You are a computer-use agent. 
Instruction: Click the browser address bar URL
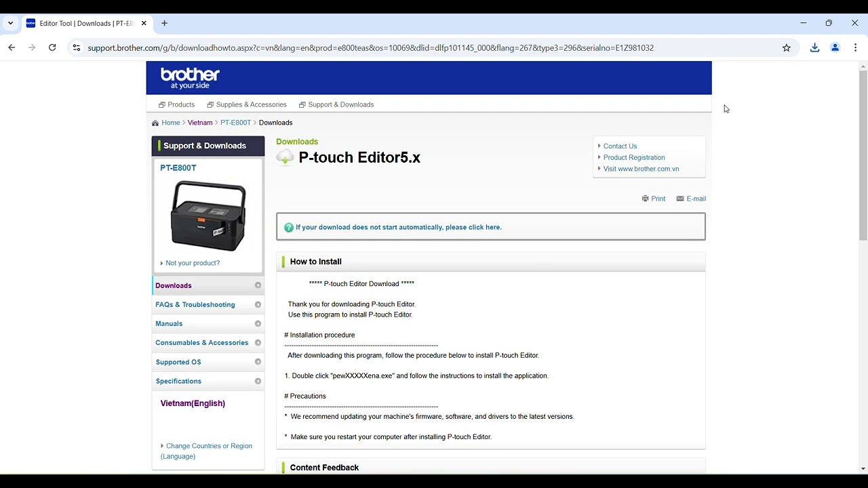click(x=370, y=47)
